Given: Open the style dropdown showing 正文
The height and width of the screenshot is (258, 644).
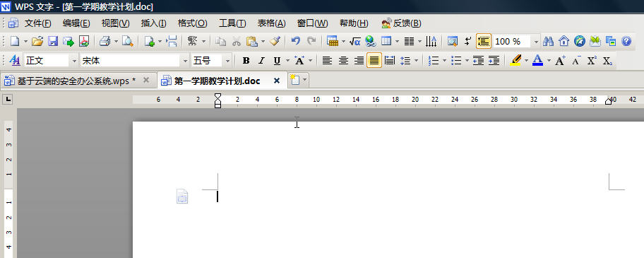Looking at the screenshot, I should [x=74, y=61].
